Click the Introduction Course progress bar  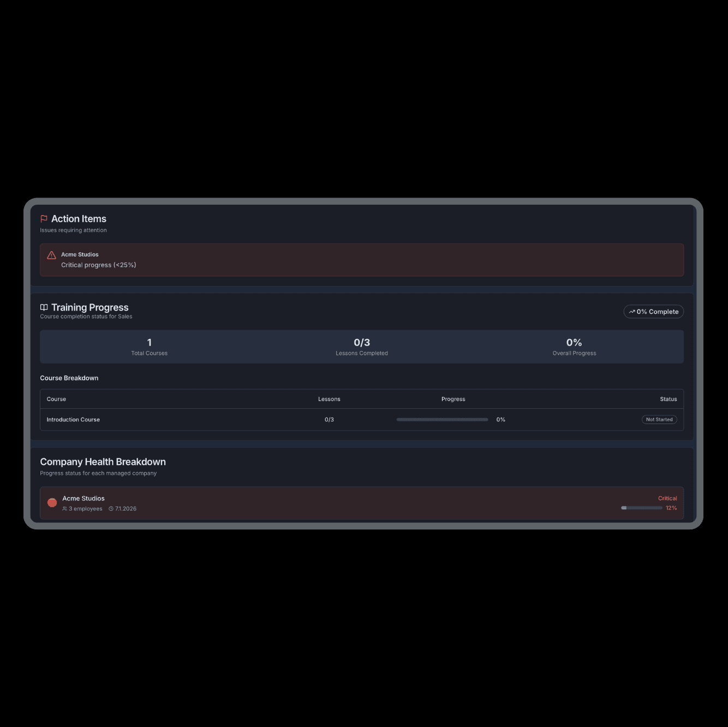point(442,419)
